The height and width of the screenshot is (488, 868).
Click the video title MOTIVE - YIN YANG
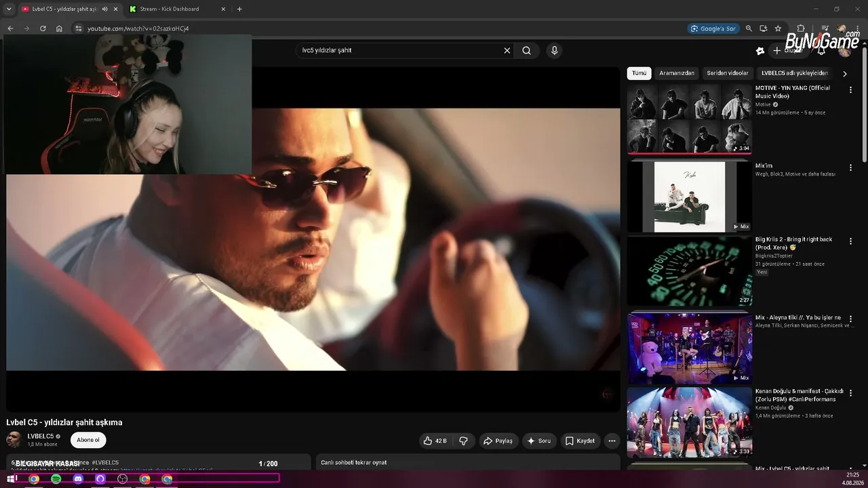click(x=793, y=92)
